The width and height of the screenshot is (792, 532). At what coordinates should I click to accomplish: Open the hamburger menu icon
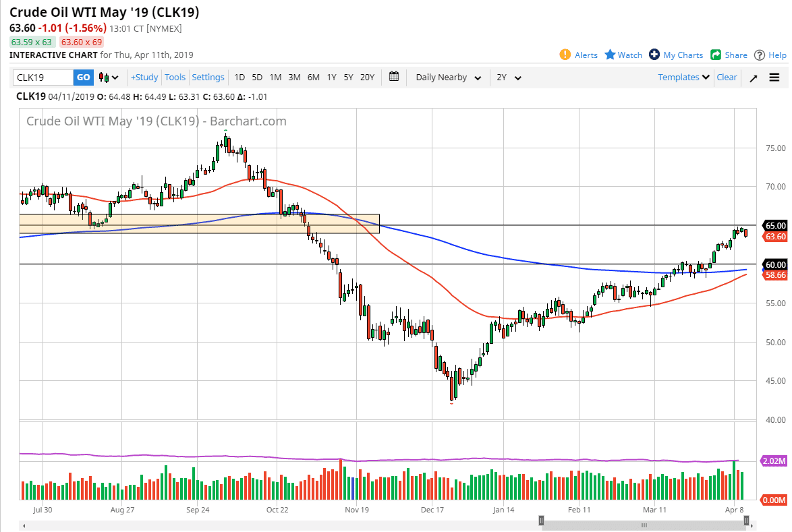(774, 77)
